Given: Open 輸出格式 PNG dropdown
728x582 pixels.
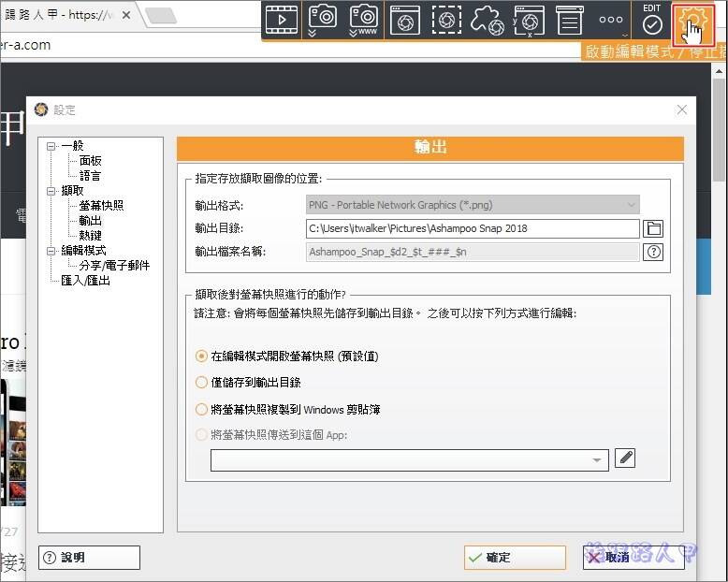Looking at the screenshot, I should pyautogui.click(x=473, y=205).
